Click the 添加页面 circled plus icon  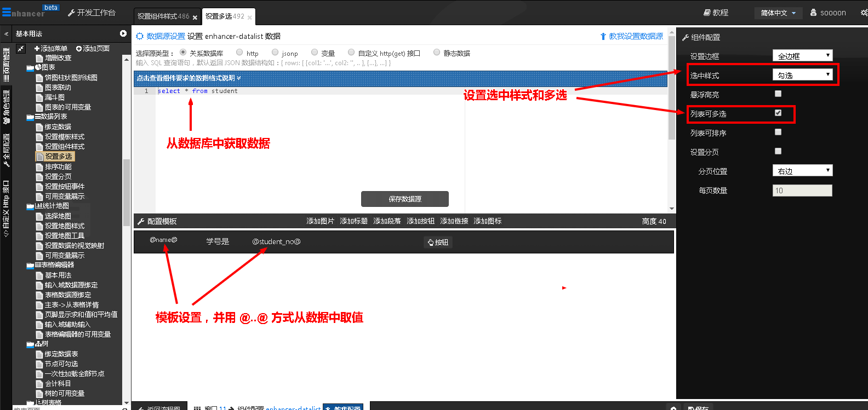79,49
